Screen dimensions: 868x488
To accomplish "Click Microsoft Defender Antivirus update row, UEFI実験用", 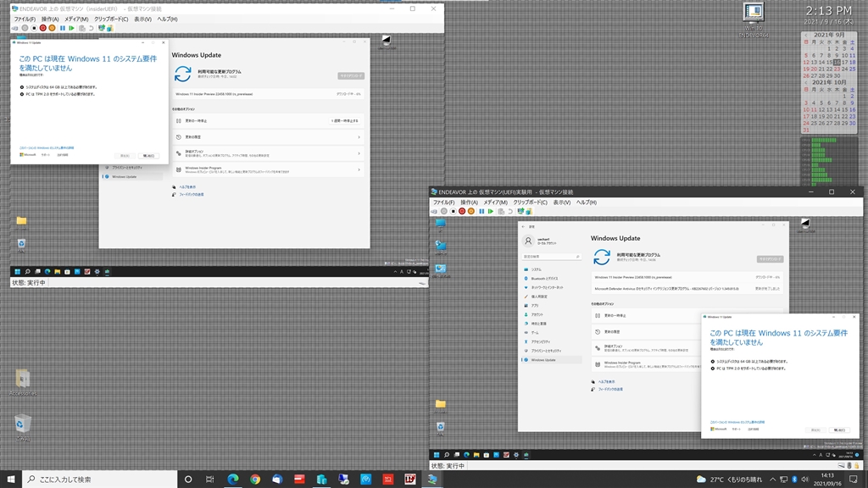I will (x=687, y=289).
